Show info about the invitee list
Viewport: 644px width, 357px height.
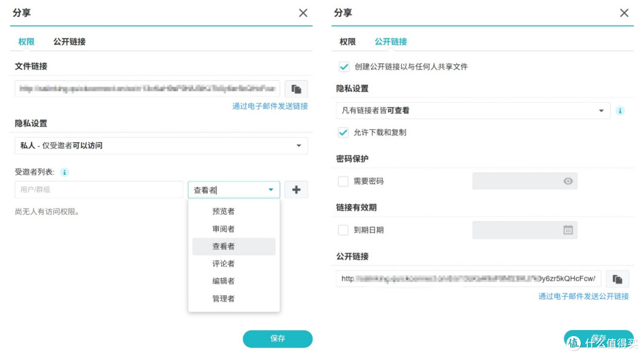(64, 172)
